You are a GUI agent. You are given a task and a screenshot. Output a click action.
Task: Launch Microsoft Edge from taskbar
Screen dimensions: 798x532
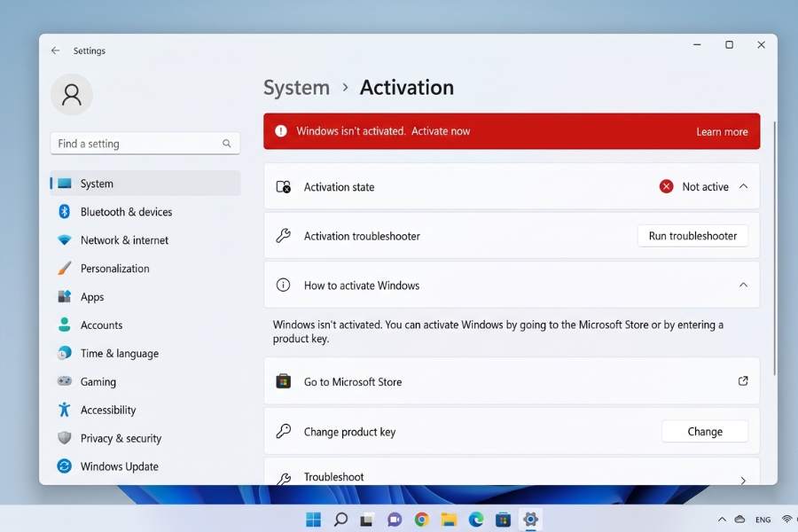click(476, 520)
